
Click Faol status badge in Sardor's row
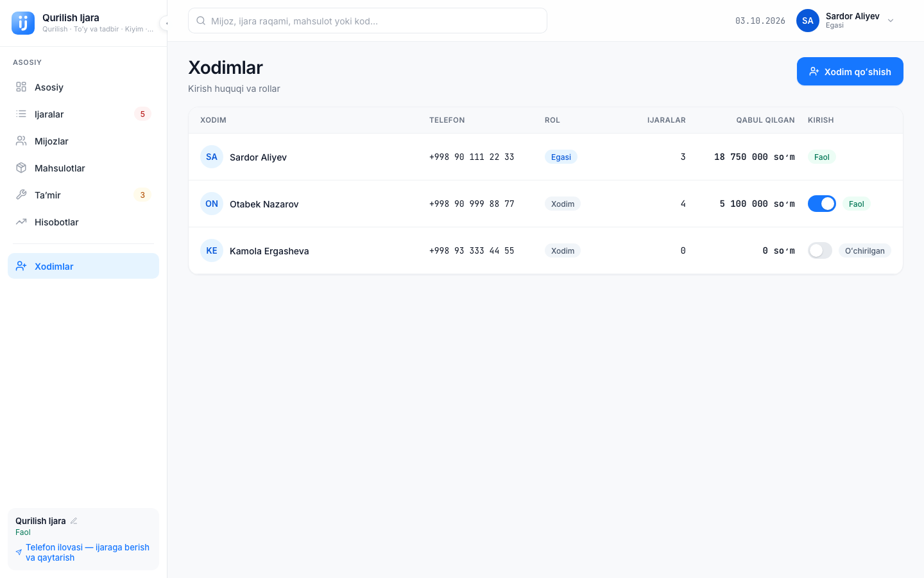[822, 157]
